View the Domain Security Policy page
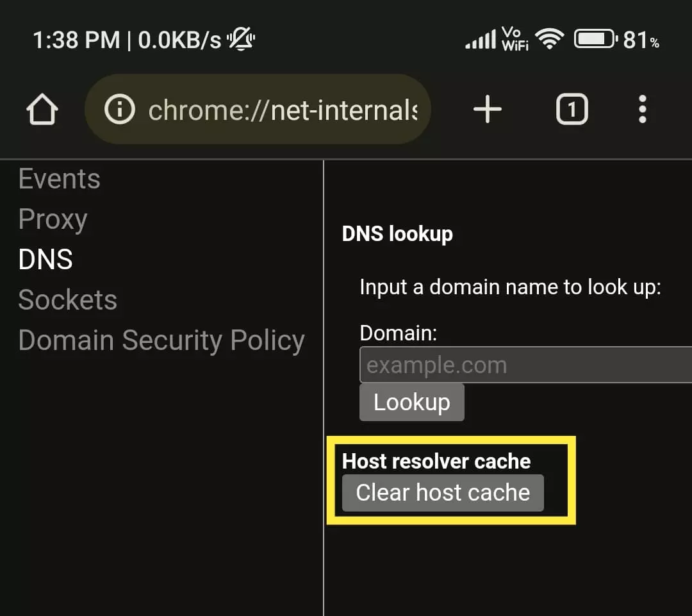692x616 pixels. tap(161, 340)
